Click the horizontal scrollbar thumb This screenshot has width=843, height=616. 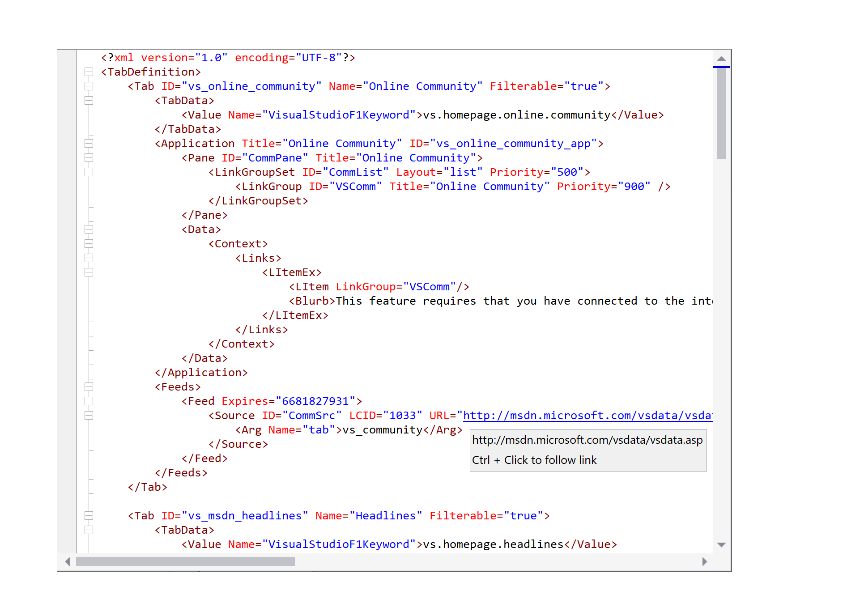186,561
